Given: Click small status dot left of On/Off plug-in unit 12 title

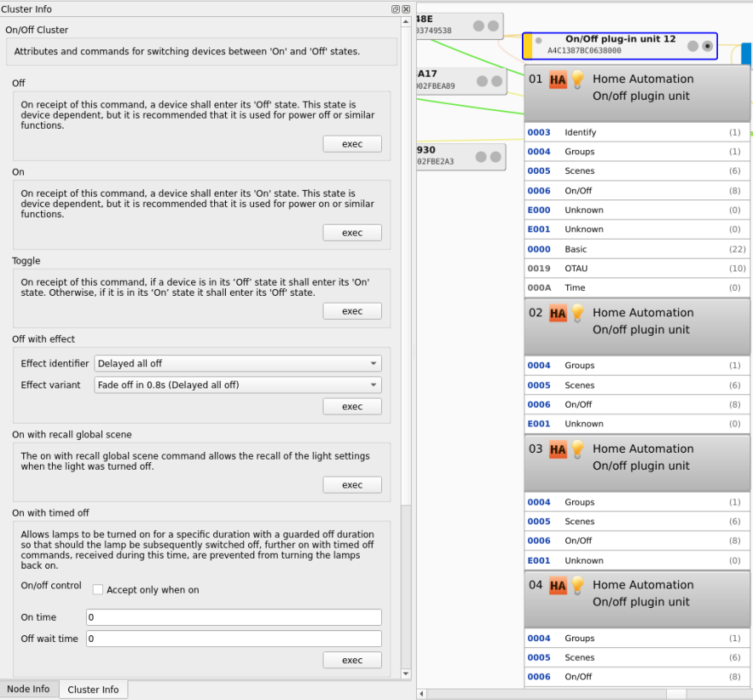Looking at the screenshot, I should click(539, 40).
